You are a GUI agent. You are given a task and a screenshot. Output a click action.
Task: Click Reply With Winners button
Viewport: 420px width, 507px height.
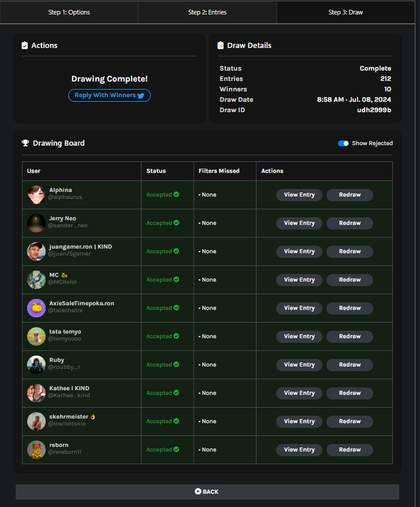(x=110, y=95)
